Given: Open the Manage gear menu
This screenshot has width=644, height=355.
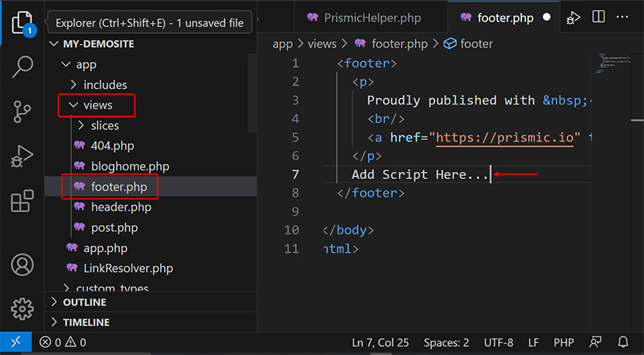Looking at the screenshot, I should click(x=22, y=309).
